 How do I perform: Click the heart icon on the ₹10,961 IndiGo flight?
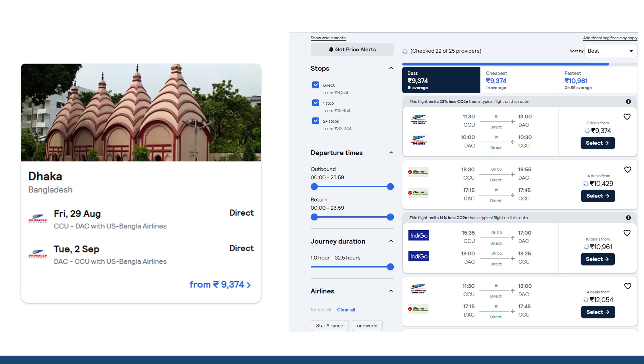(x=627, y=233)
